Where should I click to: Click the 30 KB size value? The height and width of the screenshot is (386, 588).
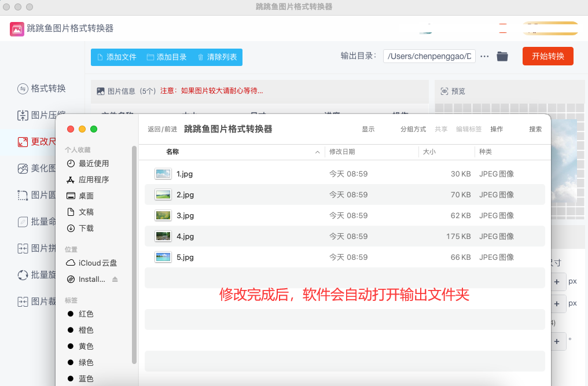click(x=461, y=174)
